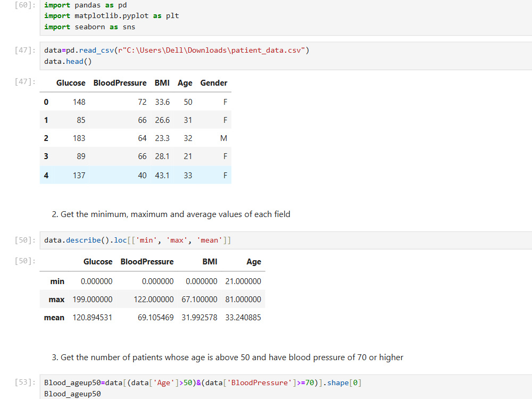
Task: Click blood pressure value 40
Action: pyautogui.click(x=142, y=176)
